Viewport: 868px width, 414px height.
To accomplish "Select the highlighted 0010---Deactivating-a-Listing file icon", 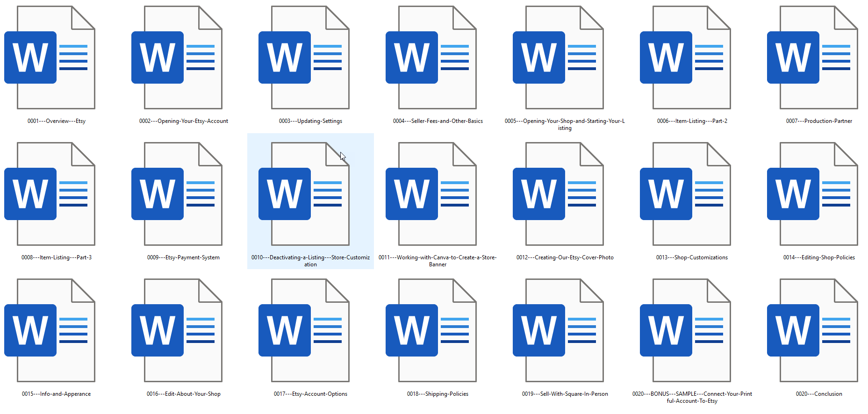I will coord(304,194).
